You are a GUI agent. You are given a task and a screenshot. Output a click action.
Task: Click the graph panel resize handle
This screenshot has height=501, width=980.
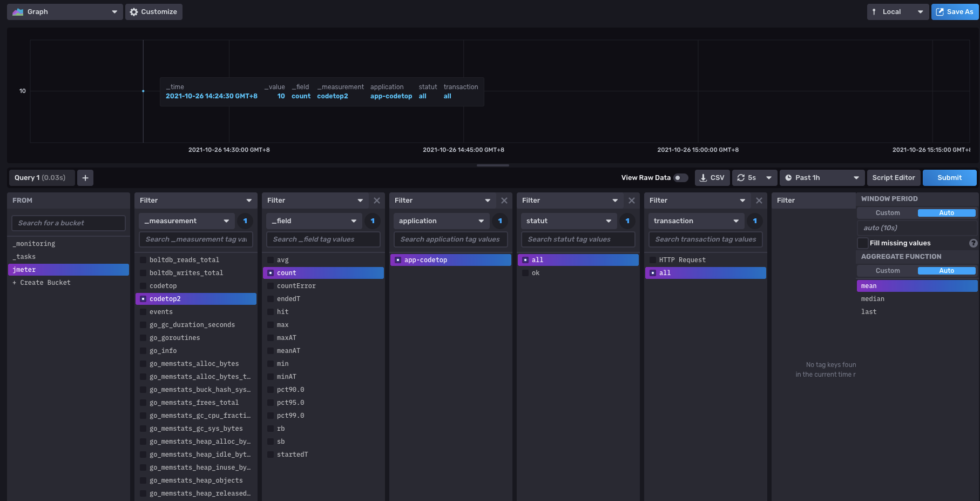click(493, 165)
